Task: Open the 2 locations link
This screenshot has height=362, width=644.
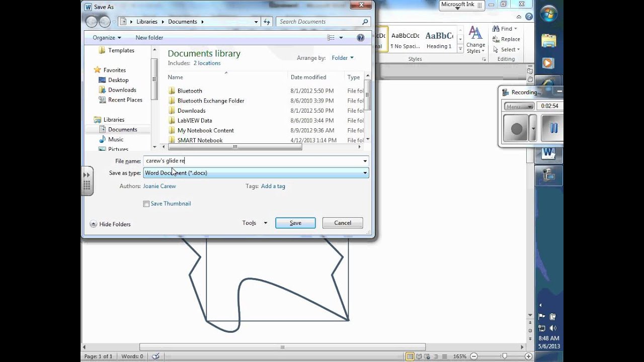Action: (207, 63)
